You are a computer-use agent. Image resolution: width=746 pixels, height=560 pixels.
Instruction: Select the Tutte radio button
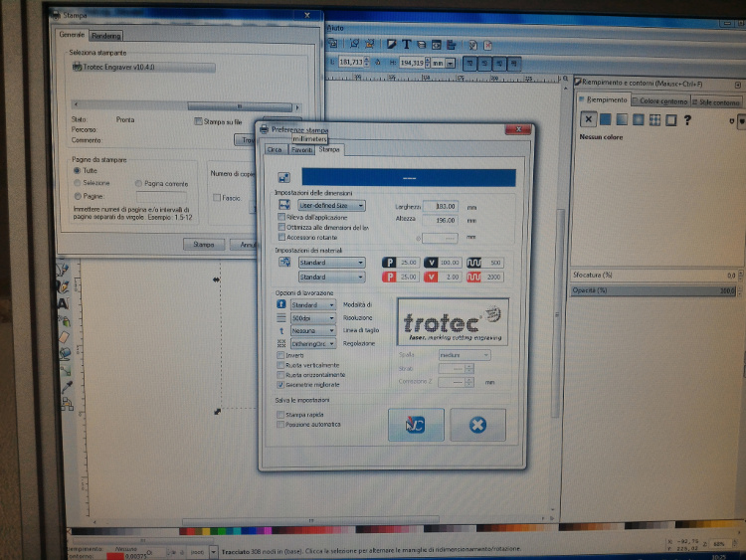pyautogui.click(x=77, y=170)
